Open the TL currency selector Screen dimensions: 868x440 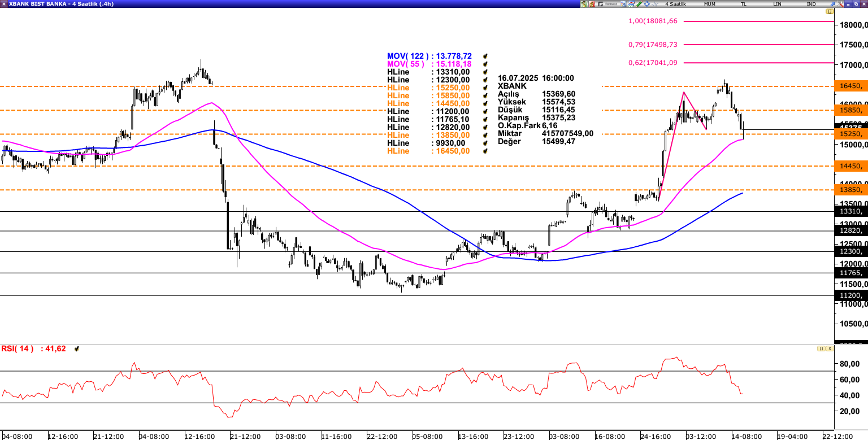(x=744, y=4)
